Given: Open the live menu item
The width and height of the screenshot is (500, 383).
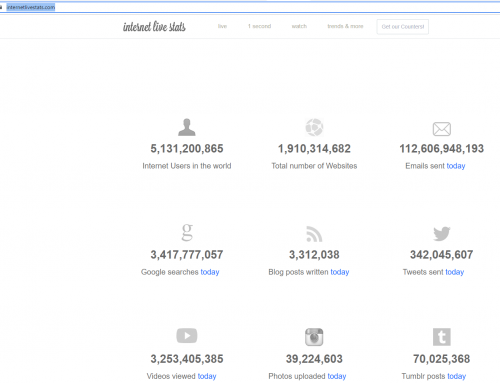Looking at the screenshot, I should pyautogui.click(x=222, y=26).
